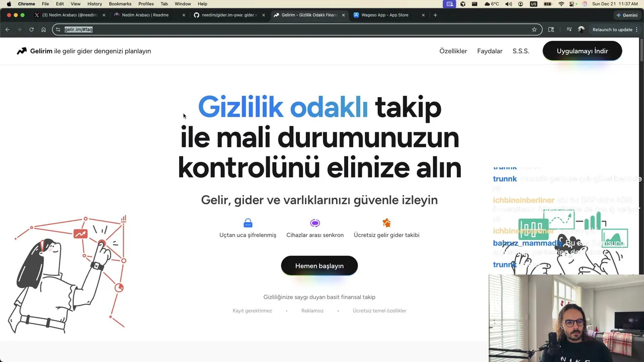
Task: Open site information icon in the address bar
Action: point(58,30)
